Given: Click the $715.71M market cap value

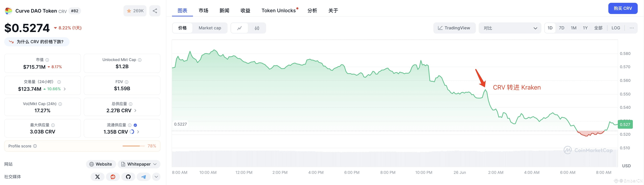Looking at the screenshot, I should tap(34, 67).
